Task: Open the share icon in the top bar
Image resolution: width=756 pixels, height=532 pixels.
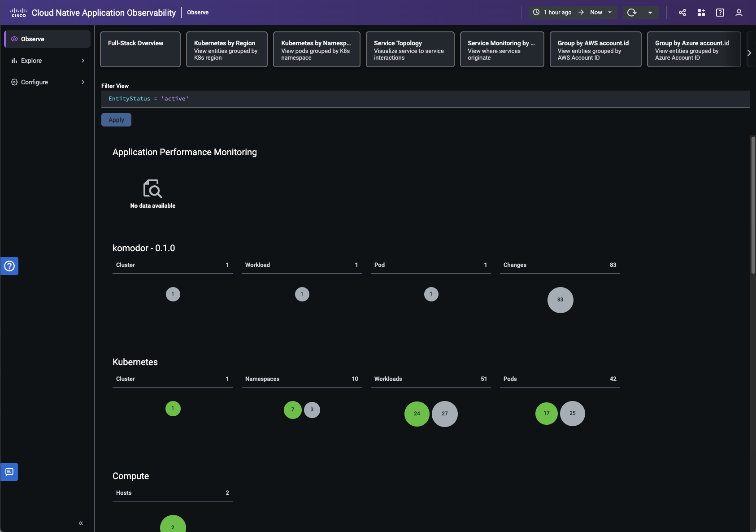Action: tap(682, 12)
